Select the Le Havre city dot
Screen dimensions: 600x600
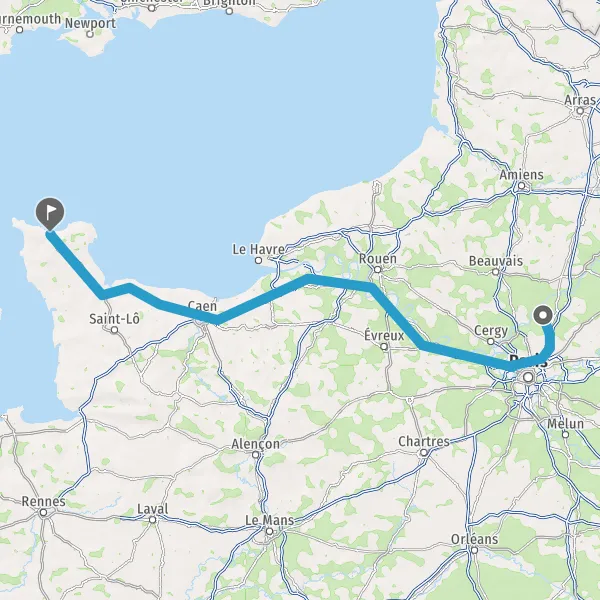[258, 261]
